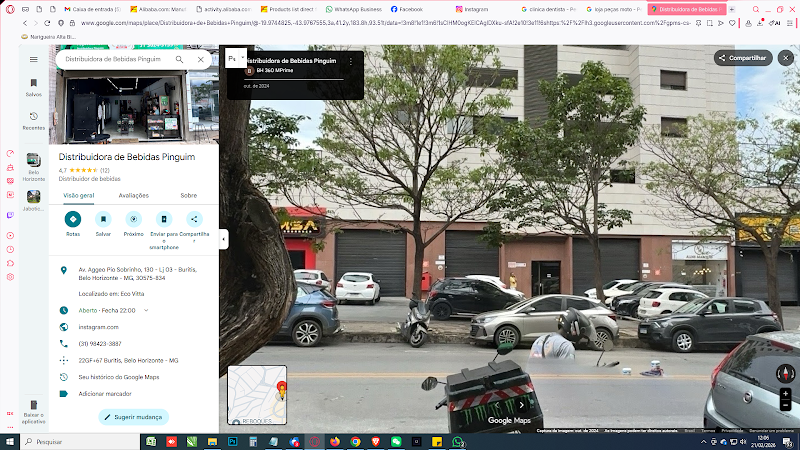Switch to the Avaliações tab
This screenshot has height=450, width=800.
(x=133, y=195)
